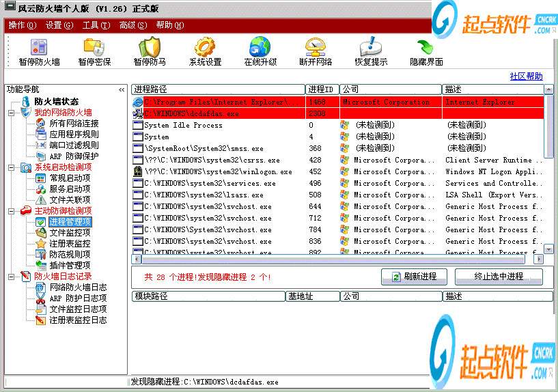
Task: Sort by the 进程路径 column header
Action: [x=218, y=89]
